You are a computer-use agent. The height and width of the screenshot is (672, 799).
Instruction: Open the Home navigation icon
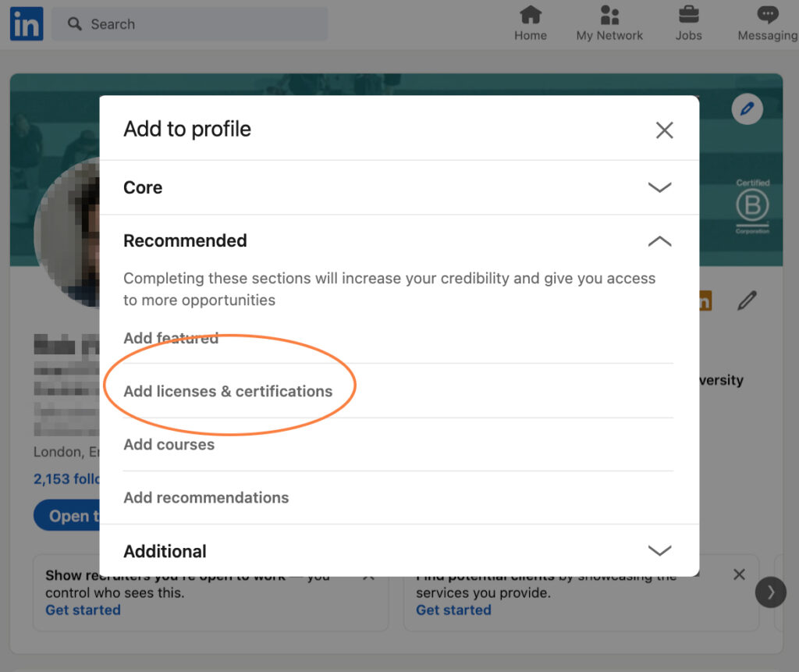click(x=530, y=15)
